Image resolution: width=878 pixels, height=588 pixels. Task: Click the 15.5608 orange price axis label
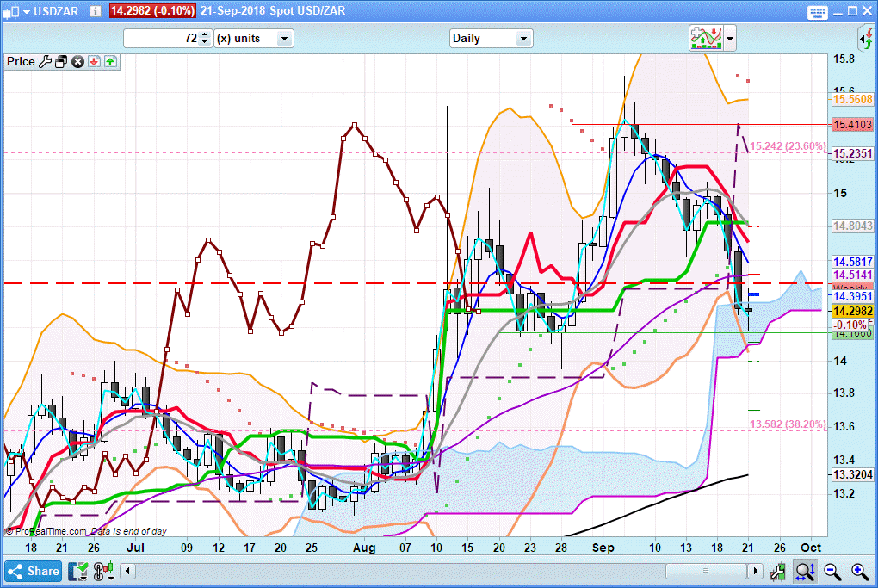[x=852, y=99]
